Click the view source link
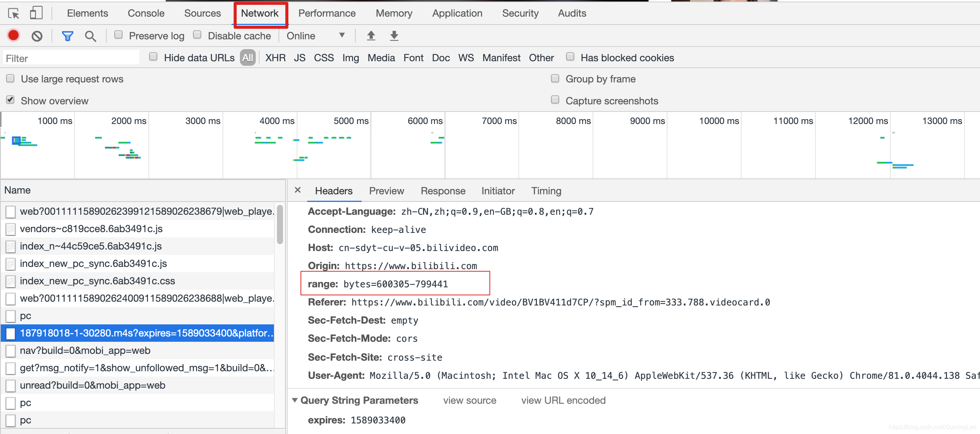Screen dimensions: 980x434 [x=470, y=400]
